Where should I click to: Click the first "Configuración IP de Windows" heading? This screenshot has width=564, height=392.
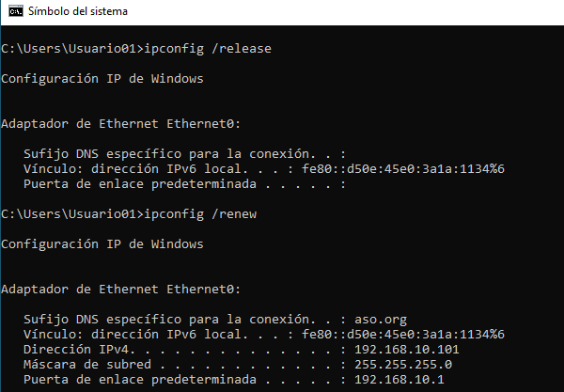(102, 78)
